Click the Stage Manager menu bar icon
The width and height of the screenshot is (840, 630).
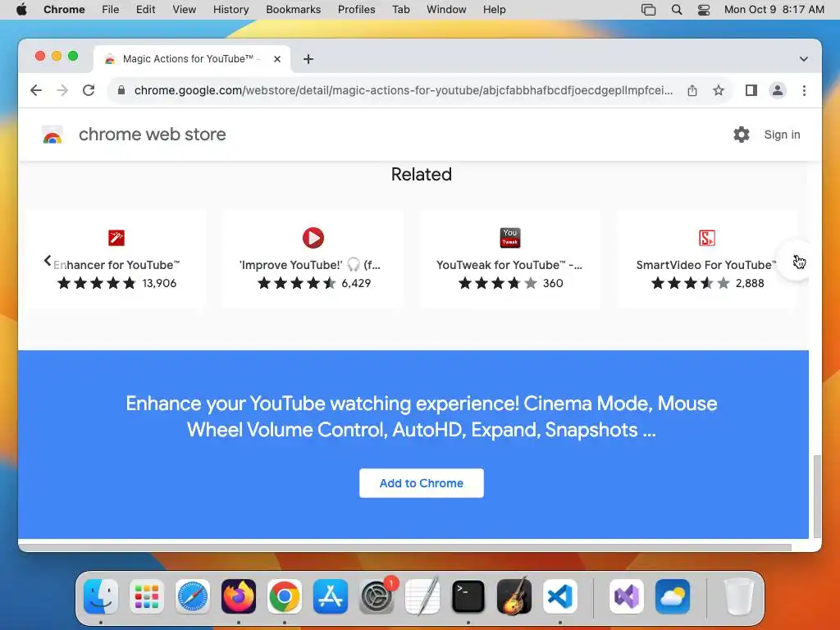(648, 10)
